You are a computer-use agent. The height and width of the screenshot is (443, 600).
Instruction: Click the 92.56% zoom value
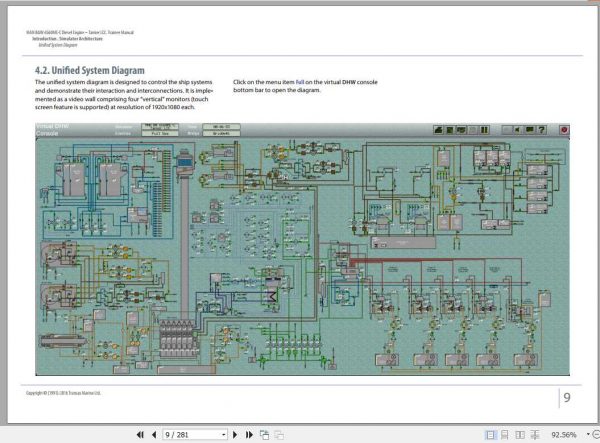564,435
